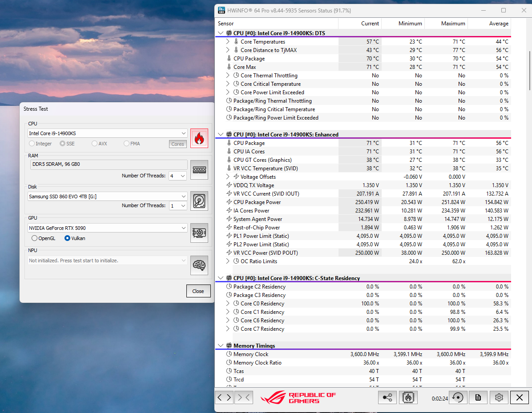Expand the Core Thermal Throttling row

pyautogui.click(x=228, y=75)
